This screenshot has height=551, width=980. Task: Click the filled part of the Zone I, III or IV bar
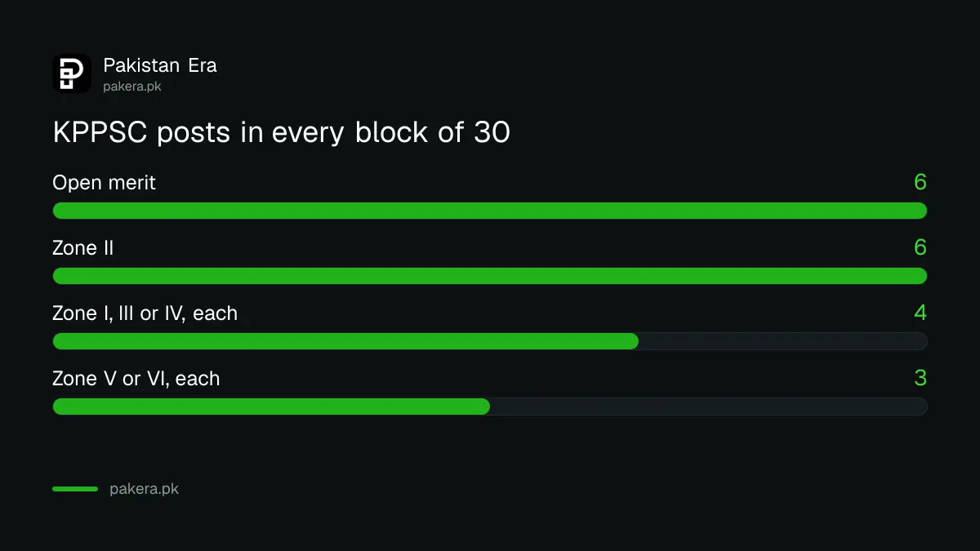(345, 341)
